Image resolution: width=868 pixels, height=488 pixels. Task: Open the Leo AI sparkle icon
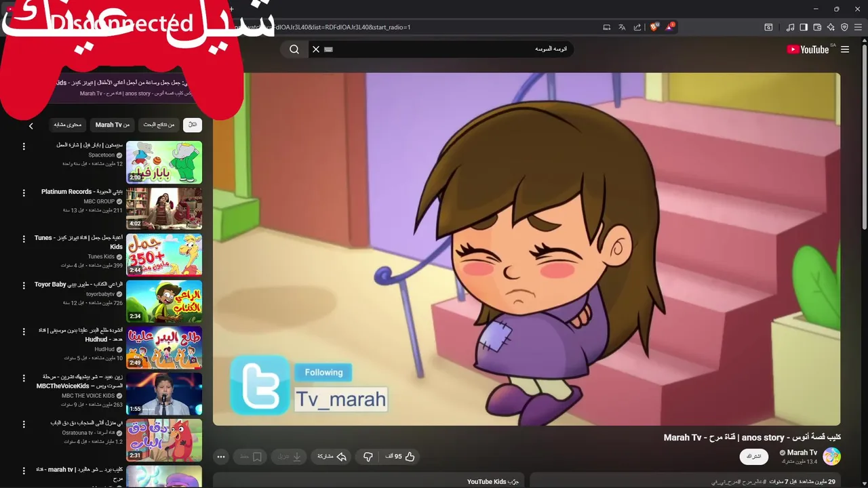[x=831, y=27]
